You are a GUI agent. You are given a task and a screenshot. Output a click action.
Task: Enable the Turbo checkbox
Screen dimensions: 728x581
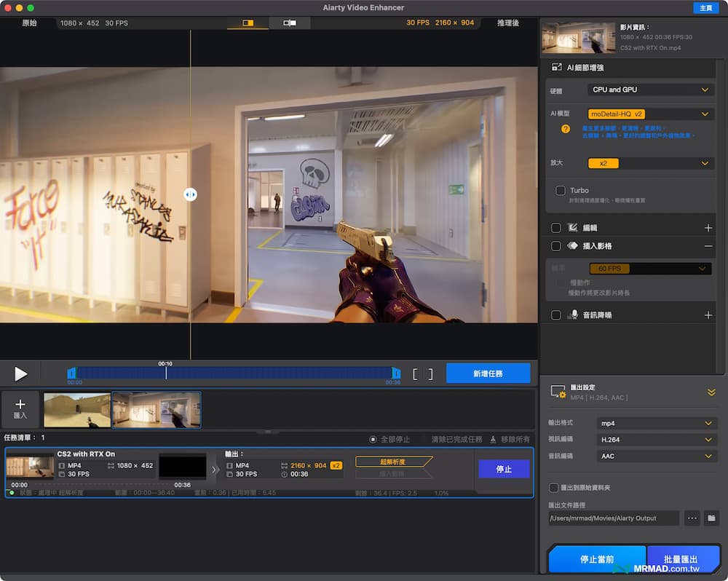click(x=560, y=191)
